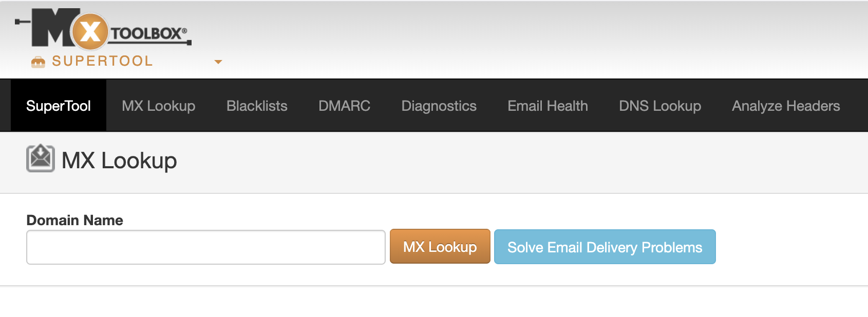Focus the Domain Name text field
Screen dimensions: 868x317
(x=206, y=247)
